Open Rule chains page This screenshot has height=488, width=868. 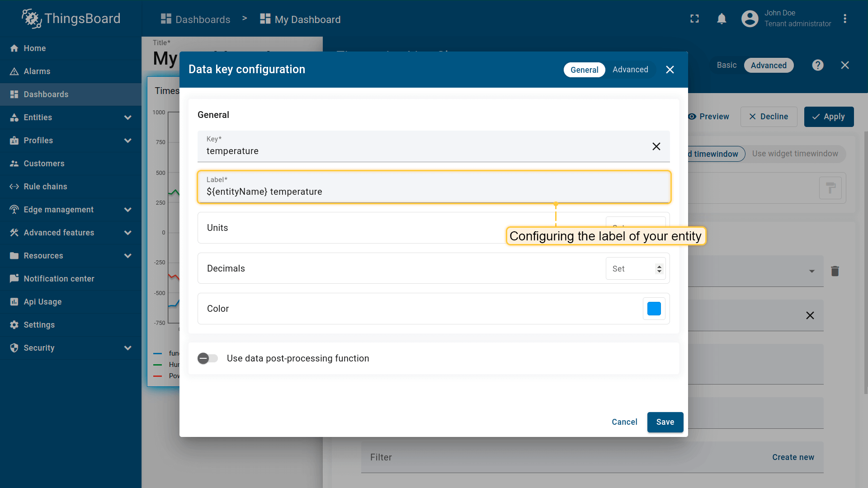tap(45, 187)
